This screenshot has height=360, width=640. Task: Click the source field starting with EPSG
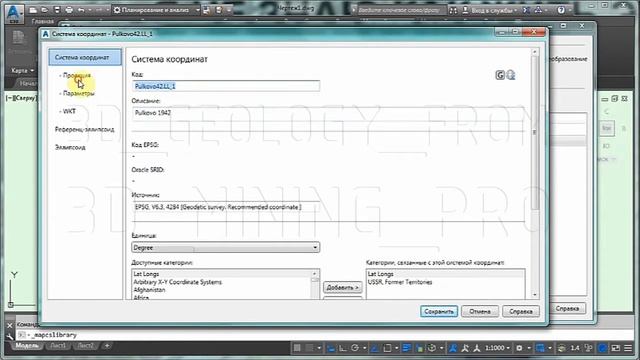click(329, 211)
